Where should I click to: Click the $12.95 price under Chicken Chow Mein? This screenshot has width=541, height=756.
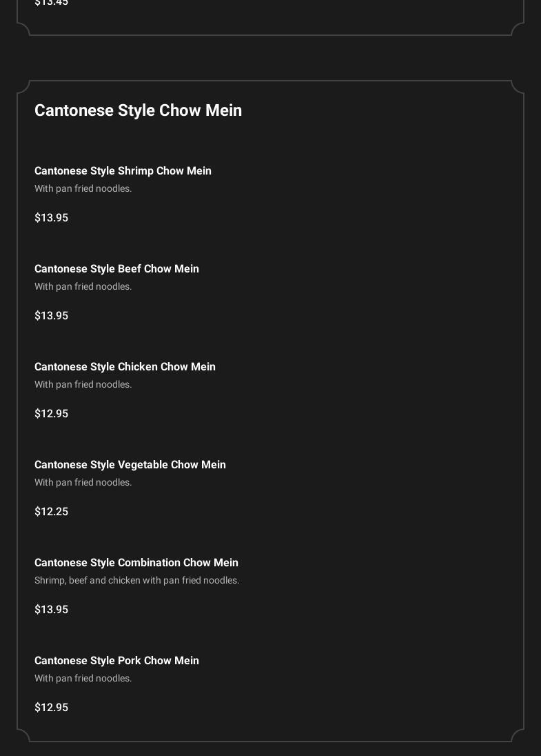pyautogui.click(x=51, y=414)
